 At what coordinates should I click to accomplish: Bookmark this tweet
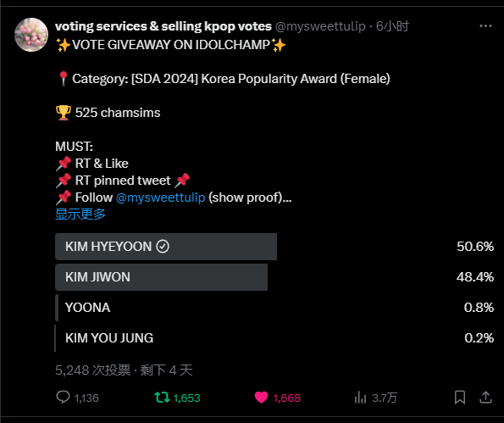[x=460, y=398]
